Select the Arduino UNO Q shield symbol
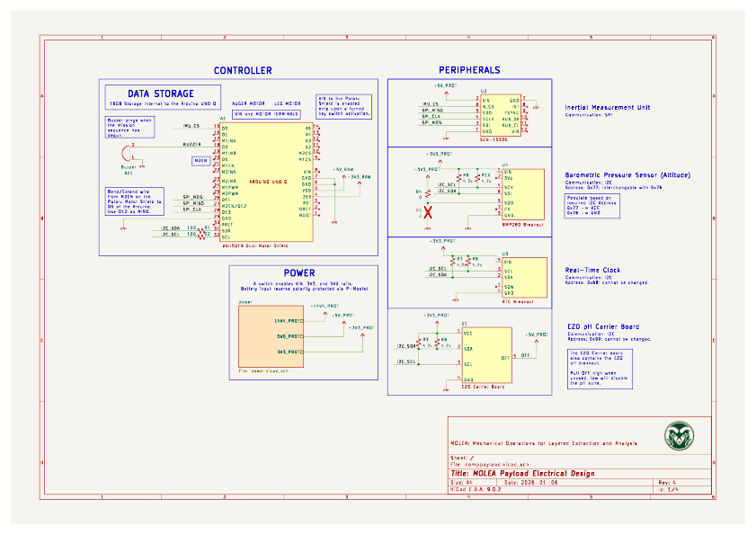The width and height of the screenshot is (756, 535). (267, 180)
